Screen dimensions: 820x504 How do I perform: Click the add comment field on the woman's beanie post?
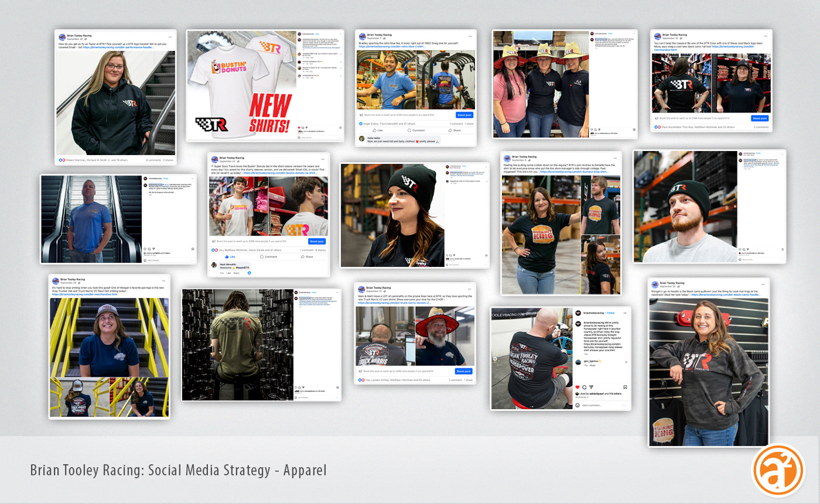[463, 264]
